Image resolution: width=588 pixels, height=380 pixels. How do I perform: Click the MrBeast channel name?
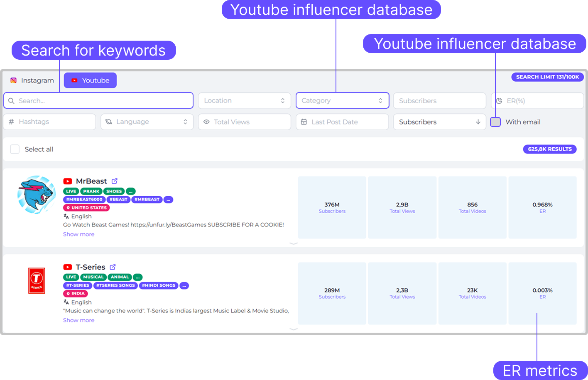91,181
